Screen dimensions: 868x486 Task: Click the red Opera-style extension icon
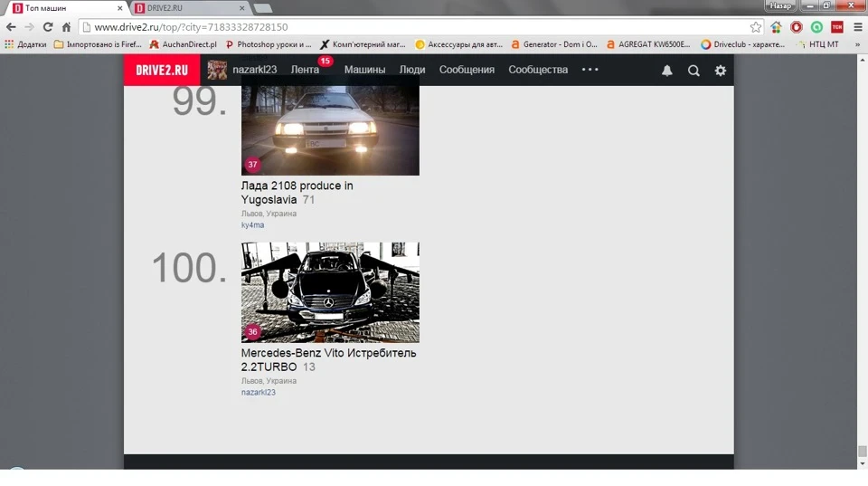point(796,27)
